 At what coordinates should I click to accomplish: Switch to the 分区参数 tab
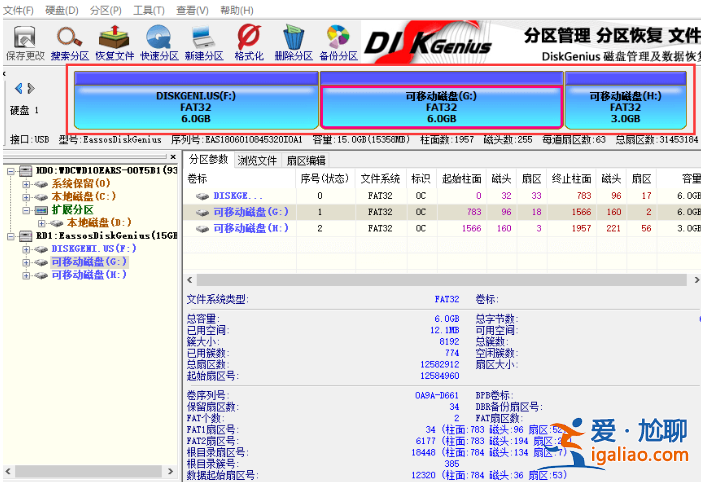click(x=208, y=160)
